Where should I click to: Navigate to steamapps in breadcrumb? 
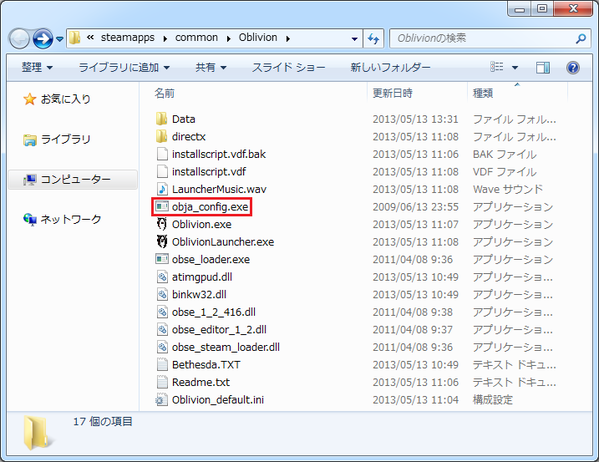click(x=128, y=37)
